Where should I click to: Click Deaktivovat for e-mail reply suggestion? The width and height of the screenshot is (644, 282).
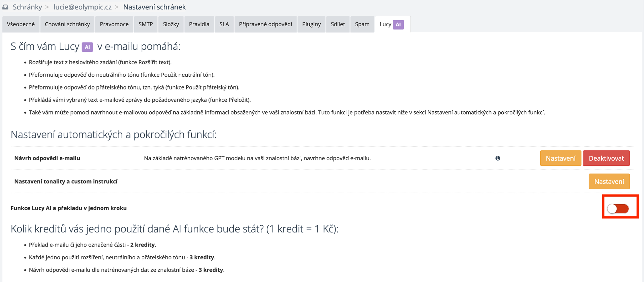point(606,158)
